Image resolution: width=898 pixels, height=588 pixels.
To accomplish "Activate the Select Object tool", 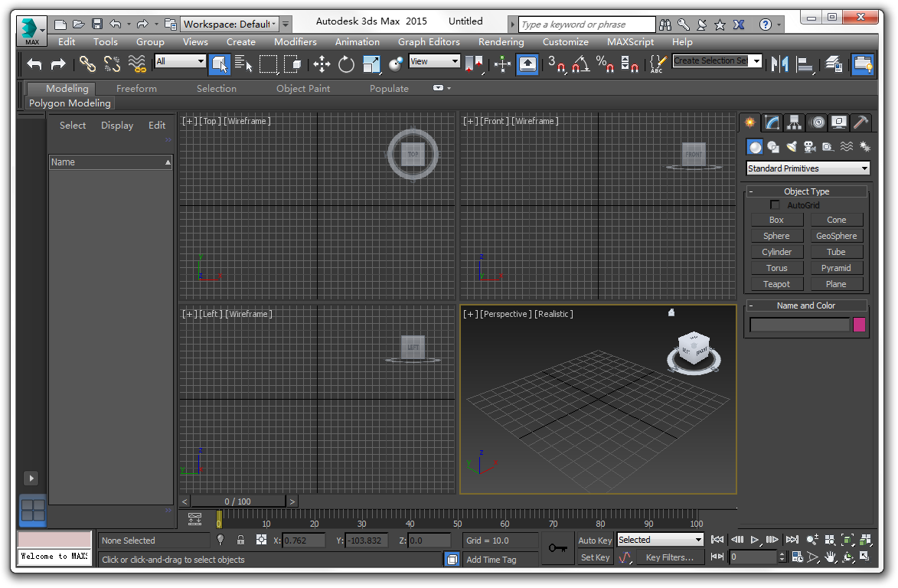I will [220, 64].
